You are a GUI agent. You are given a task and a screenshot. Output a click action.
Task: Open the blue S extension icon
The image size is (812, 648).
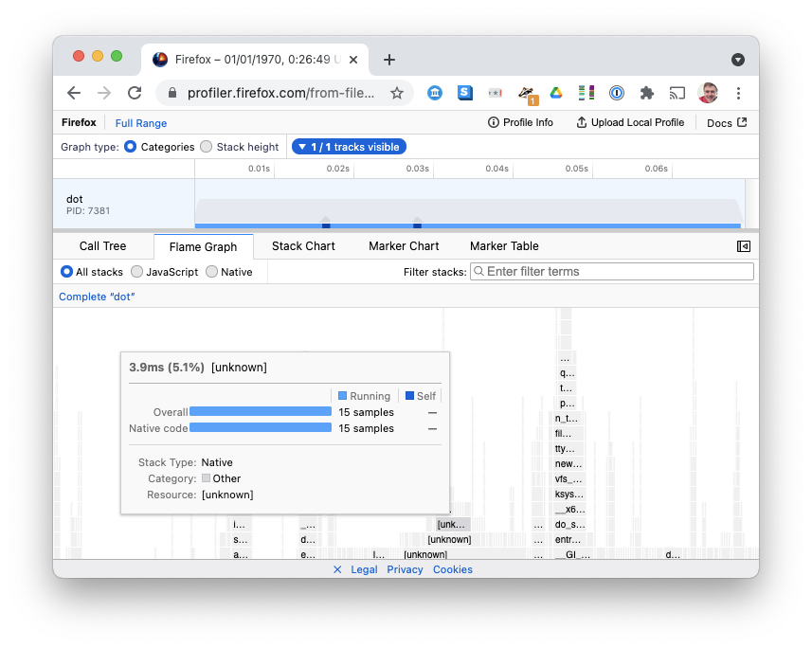[464, 93]
